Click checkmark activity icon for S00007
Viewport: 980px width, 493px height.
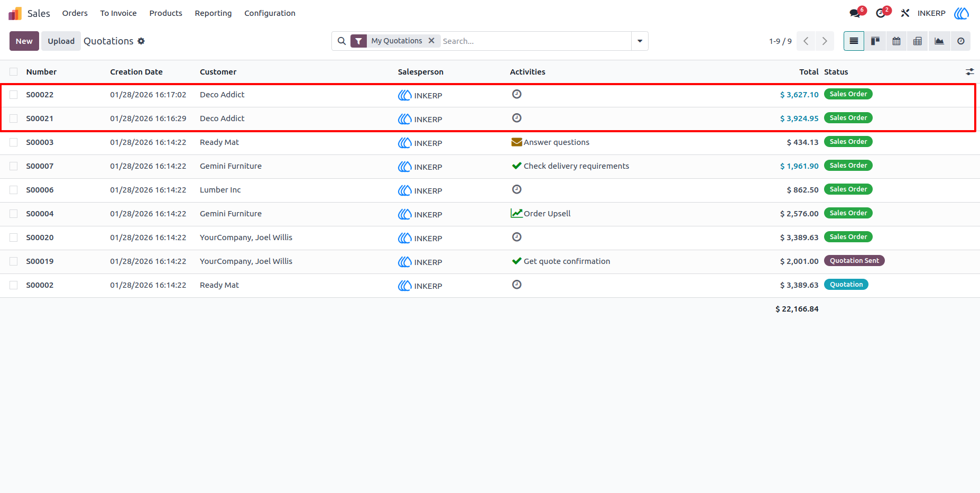click(x=517, y=166)
